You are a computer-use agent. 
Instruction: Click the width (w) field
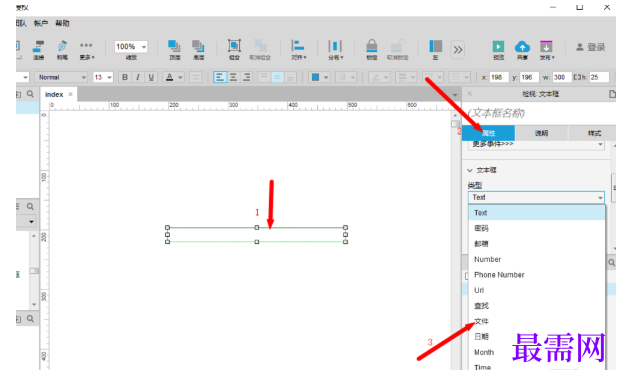[562, 77]
